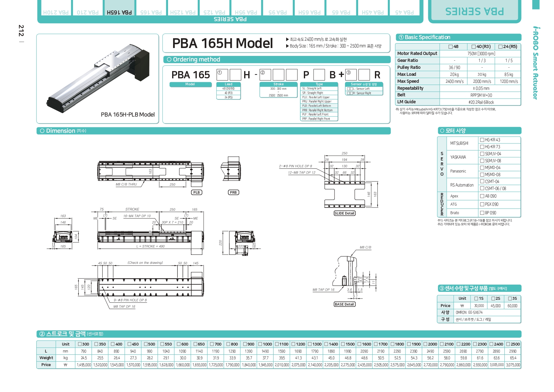Select the CSMT-04 RS Automation motor
This screenshot has height=392, width=554.
482,182
